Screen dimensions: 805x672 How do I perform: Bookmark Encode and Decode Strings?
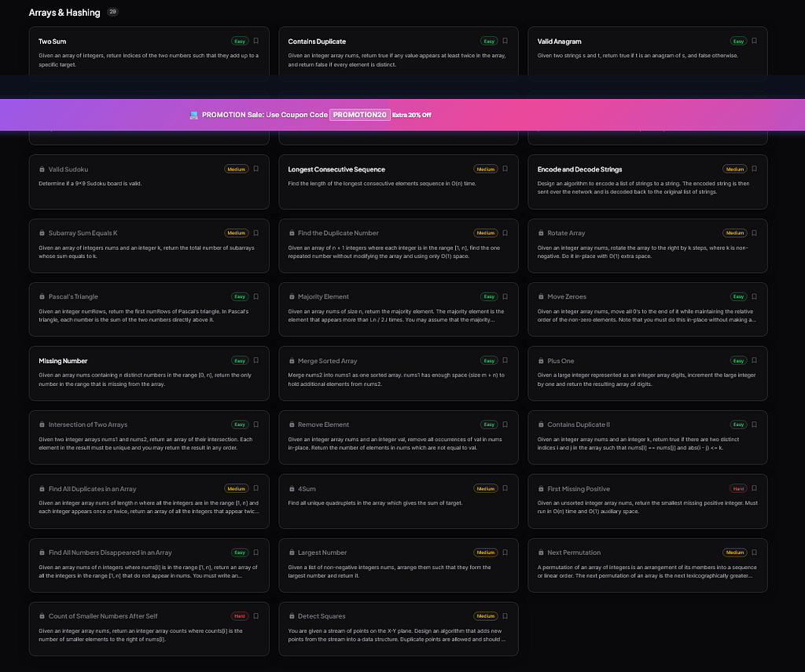[754, 169]
